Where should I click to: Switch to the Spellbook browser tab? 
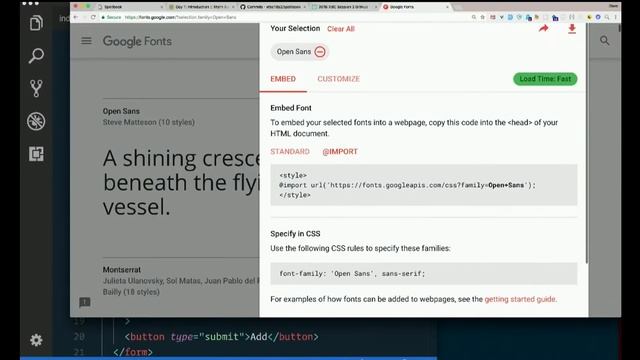click(x=129, y=7)
